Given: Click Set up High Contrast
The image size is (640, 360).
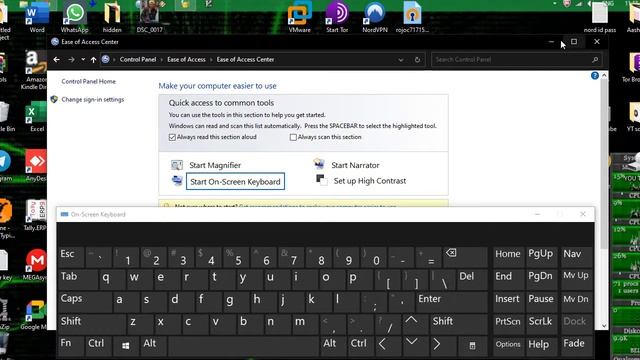Looking at the screenshot, I should [370, 181].
